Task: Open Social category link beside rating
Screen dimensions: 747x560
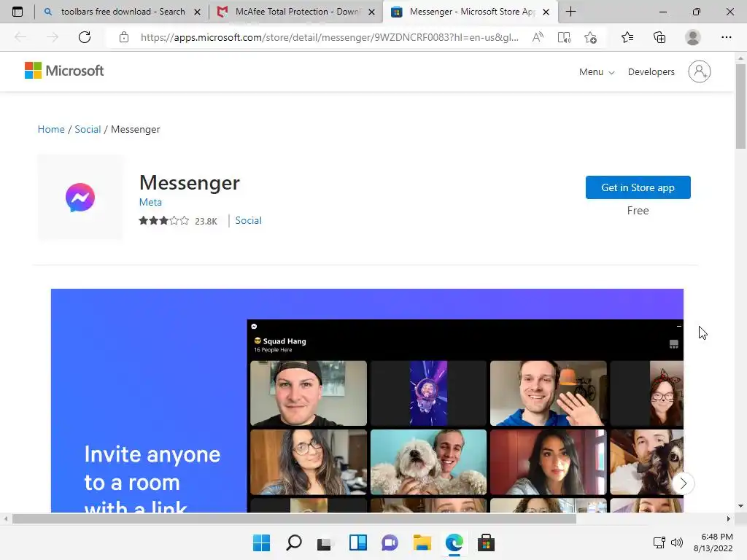Action: (x=248, y=220)
